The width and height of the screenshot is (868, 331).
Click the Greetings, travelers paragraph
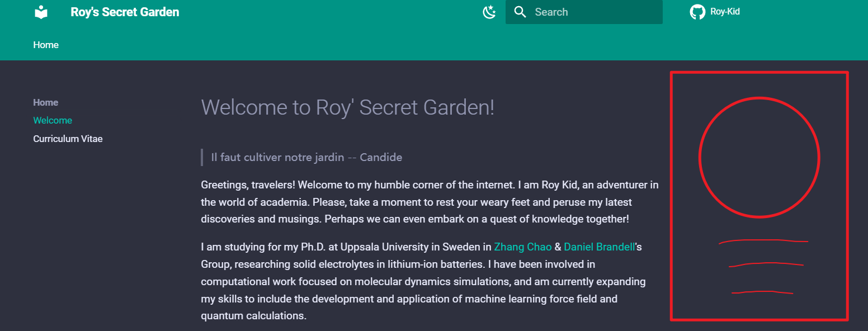(430, 202)
